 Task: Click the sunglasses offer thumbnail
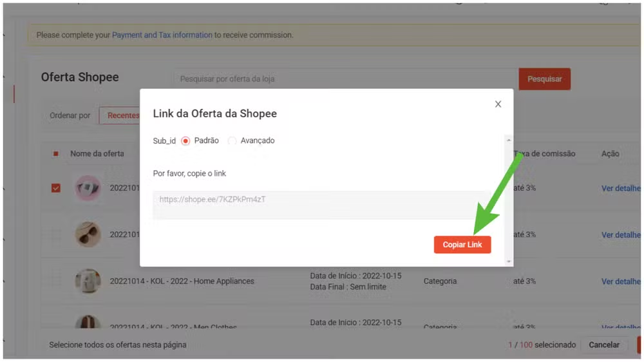click(88, 234)
